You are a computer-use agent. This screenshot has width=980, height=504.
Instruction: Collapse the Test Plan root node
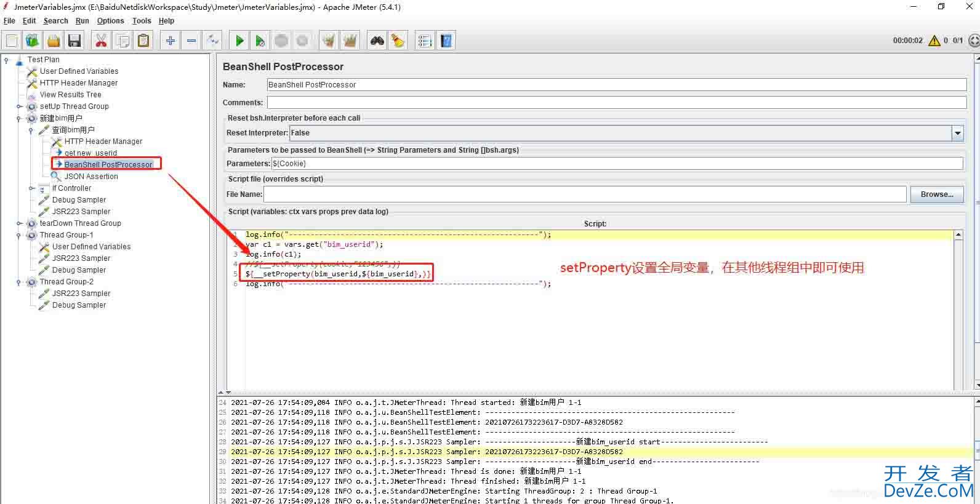[x=6, y=60]
